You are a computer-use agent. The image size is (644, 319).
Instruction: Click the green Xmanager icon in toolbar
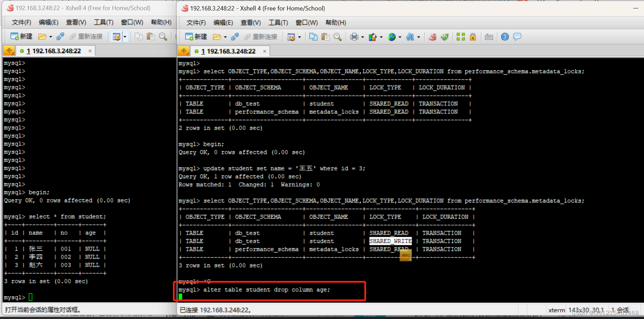coord(445,37)
